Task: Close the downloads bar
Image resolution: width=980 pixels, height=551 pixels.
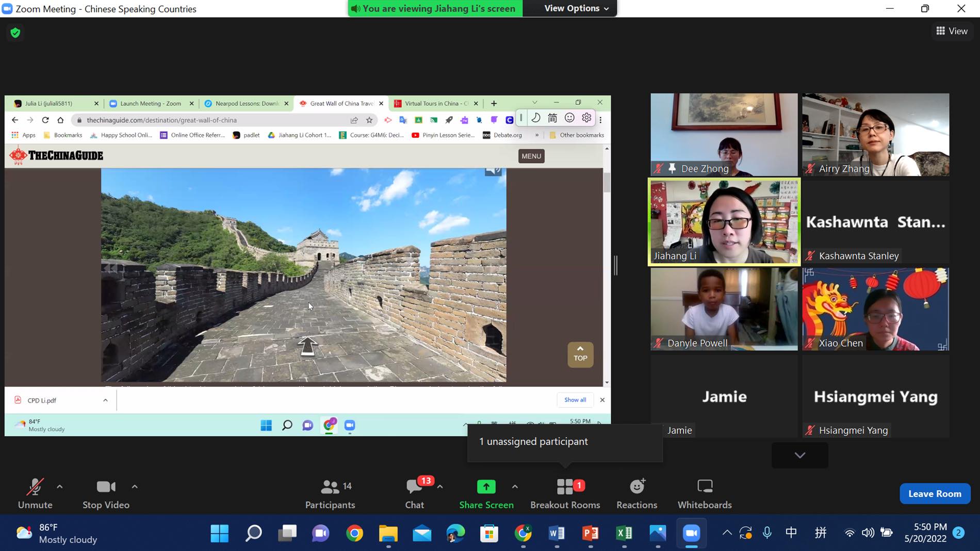Action: click(x=602, y=400)
